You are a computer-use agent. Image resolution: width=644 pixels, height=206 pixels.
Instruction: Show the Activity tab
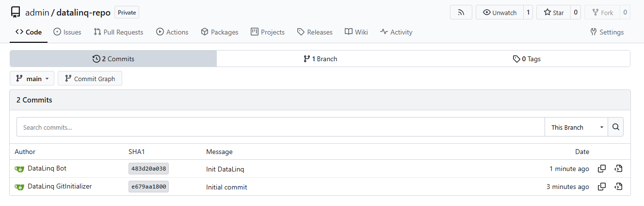[396, 32]
